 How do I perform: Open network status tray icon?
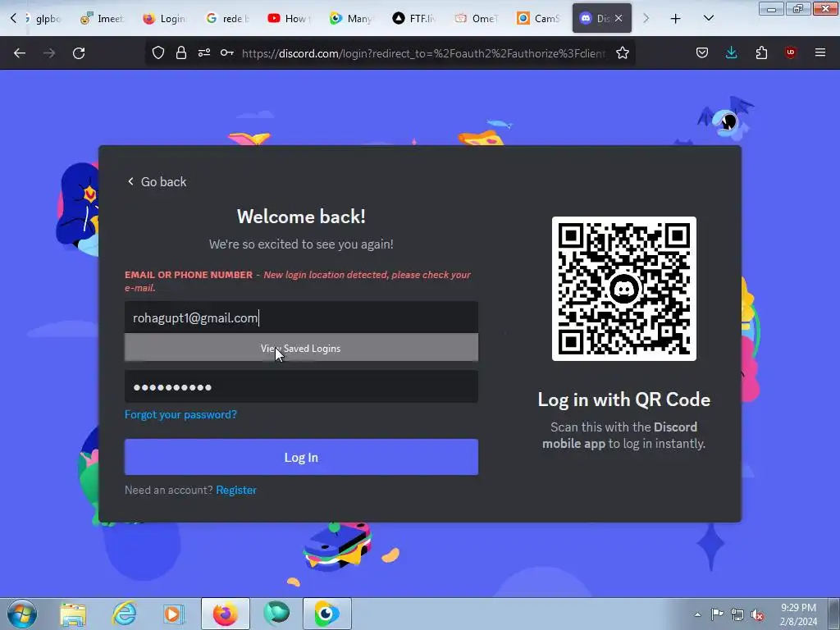pyautogui.click(x=737, y=614)
